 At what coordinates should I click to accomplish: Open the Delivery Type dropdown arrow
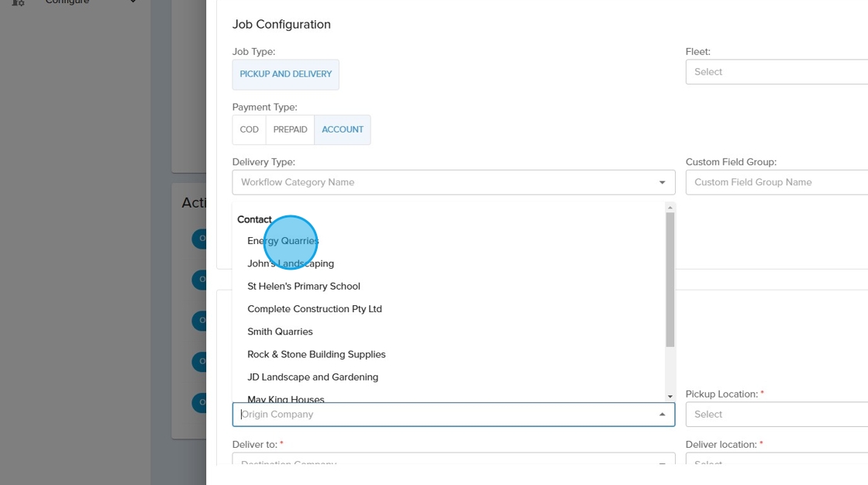(x=662, y=183)
